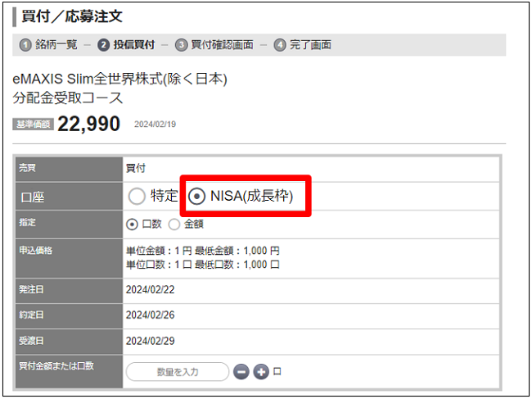Go to step 1 銘柄一覧
This screenshot has height=399, width=532.
coord(48,45)
